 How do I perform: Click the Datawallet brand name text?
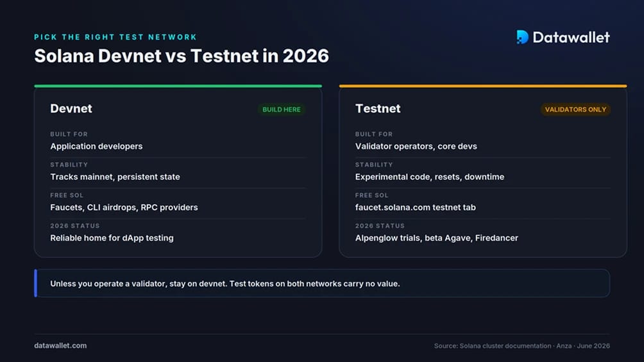[x=572, y=37]
